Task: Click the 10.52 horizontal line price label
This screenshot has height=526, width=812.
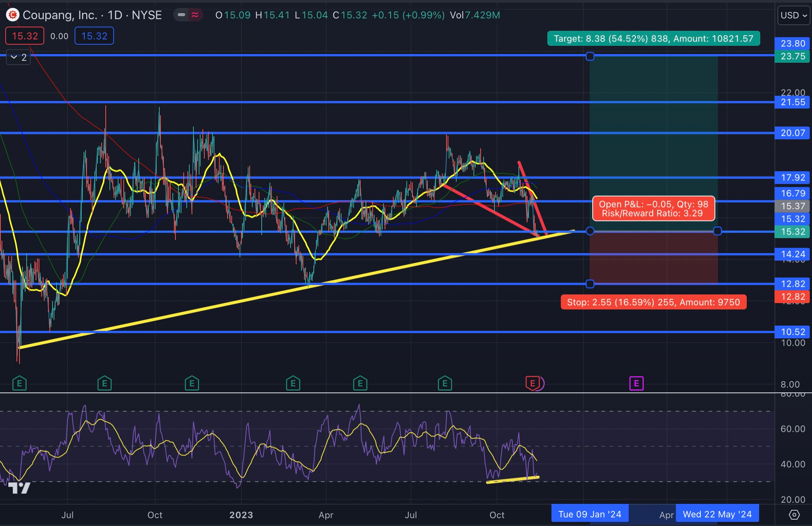Action: tap(793, 332)
